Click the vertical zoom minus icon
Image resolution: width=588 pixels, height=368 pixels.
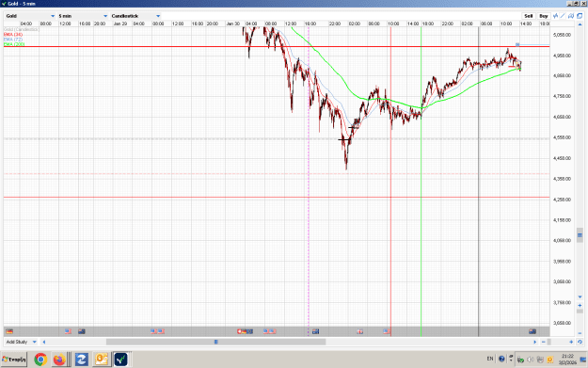coord(580,333)
